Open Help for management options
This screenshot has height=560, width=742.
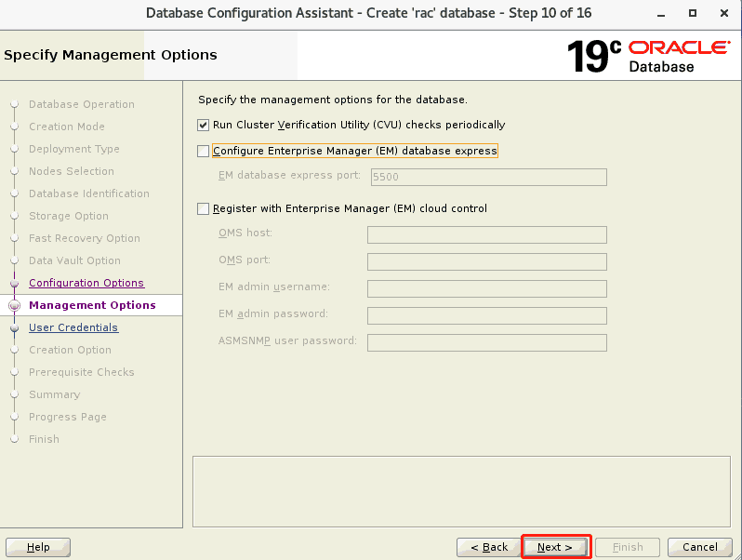pyautogui.click(x=38, y=547)
